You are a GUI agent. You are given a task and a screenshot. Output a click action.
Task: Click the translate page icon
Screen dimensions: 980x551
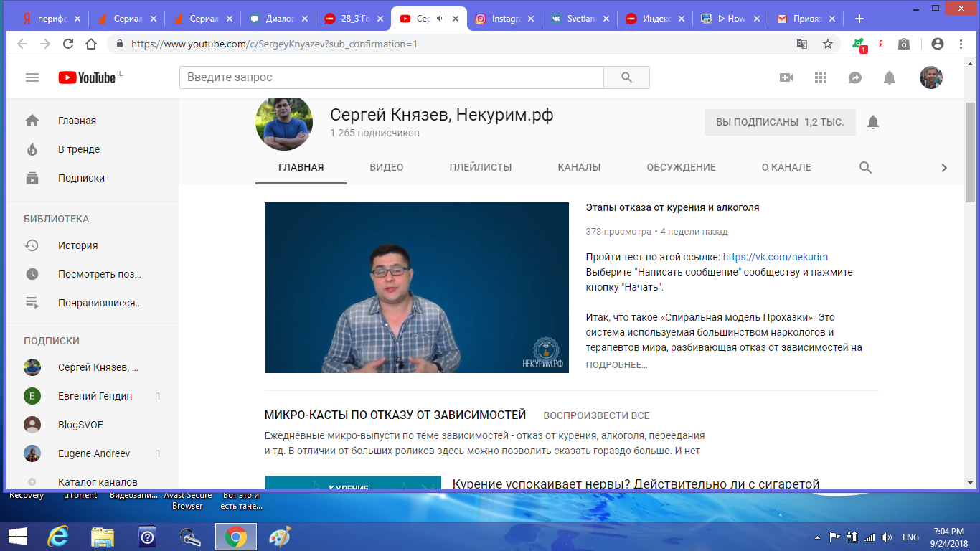[x=802, y=44]
